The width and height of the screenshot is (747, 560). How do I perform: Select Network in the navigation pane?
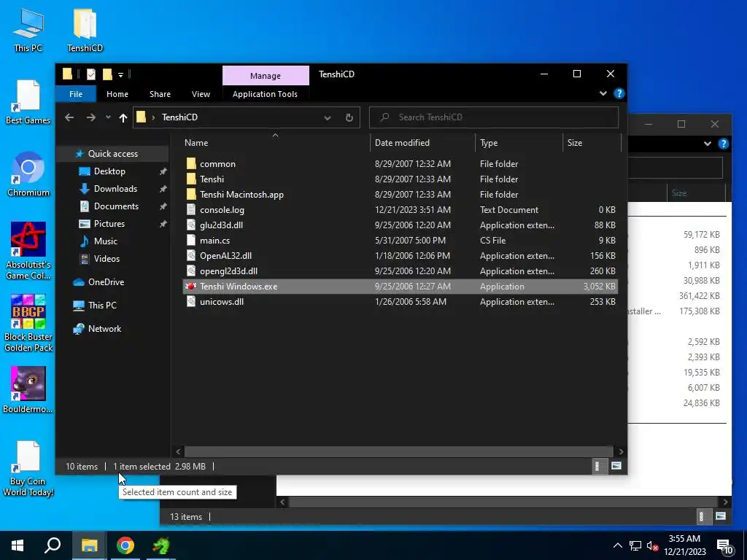coord(104,329)
